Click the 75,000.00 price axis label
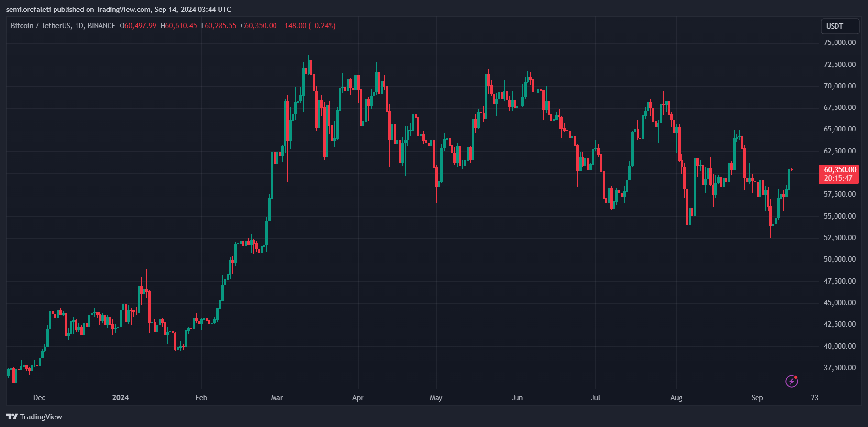Viewport: 868px width, 427px height. click(839, 43)
